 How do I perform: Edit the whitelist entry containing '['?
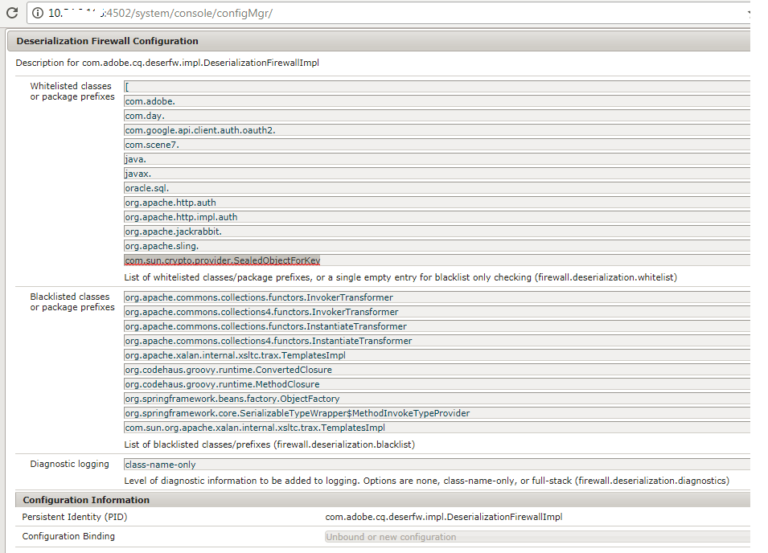point(437,87)
